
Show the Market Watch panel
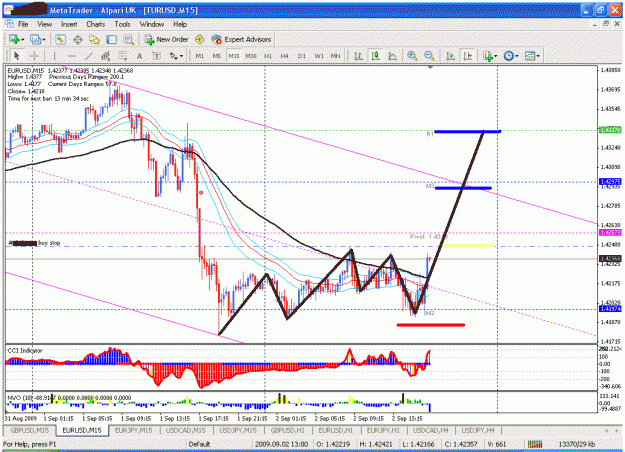[60, 39]
